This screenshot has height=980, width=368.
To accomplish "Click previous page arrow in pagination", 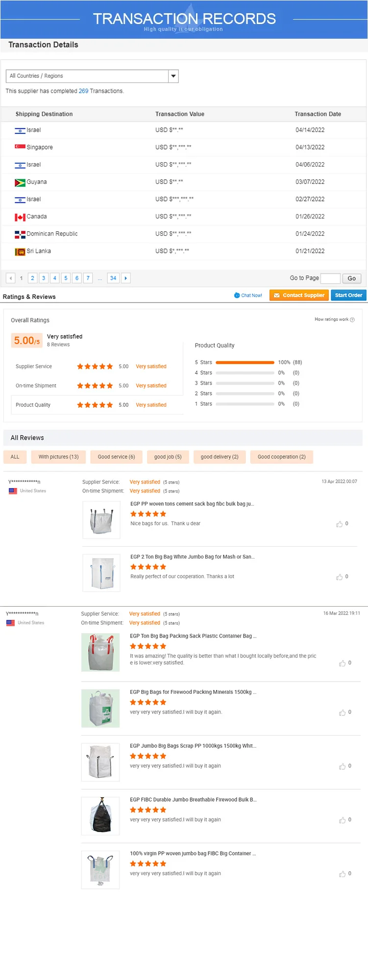I will (10, 278).
